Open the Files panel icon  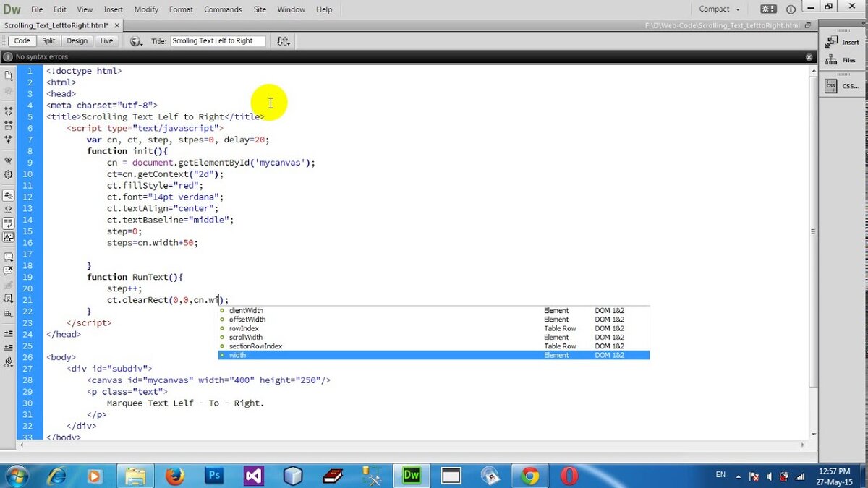[830, 60]
